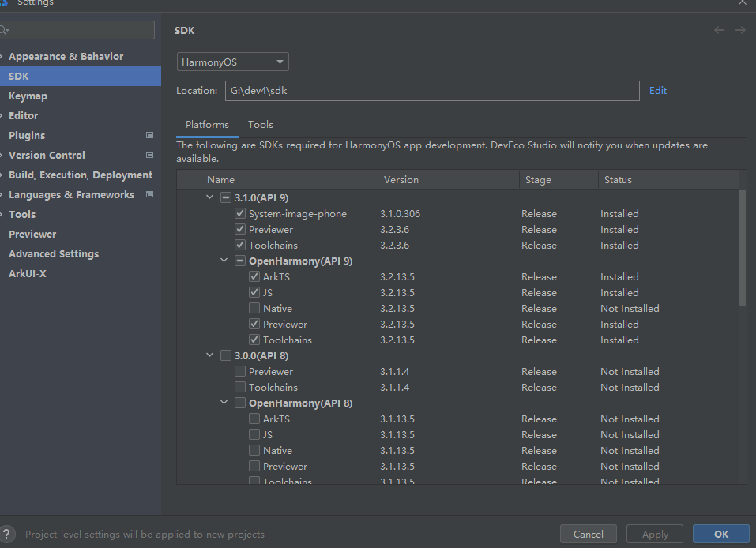Click the search magnifier icon
This screenshot has width=756, height=548.
[4, 30]
